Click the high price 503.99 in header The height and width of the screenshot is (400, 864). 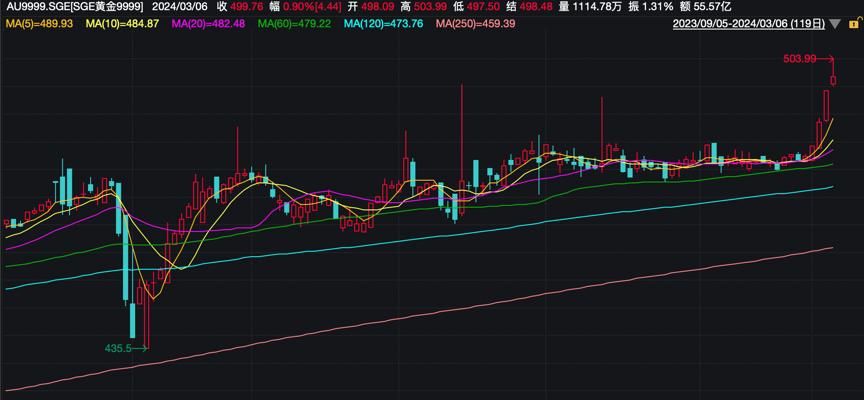(x=431, y=7)
